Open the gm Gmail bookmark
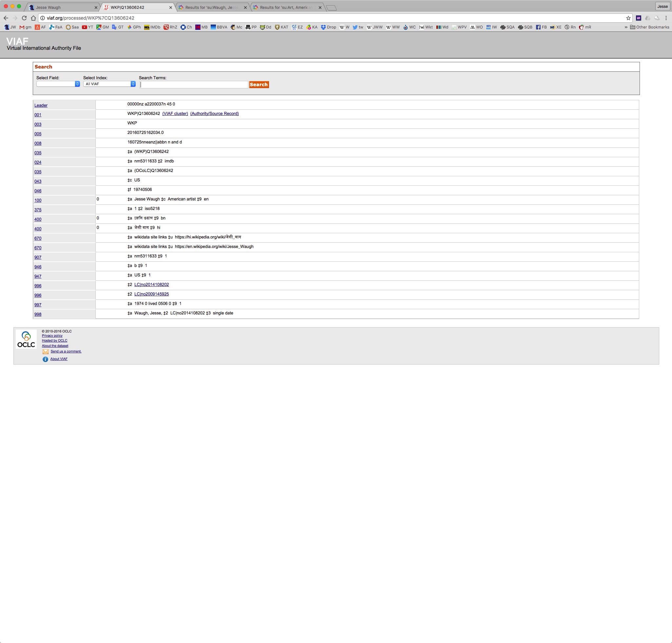The image size is (672, 643). (x=25, y=27)
